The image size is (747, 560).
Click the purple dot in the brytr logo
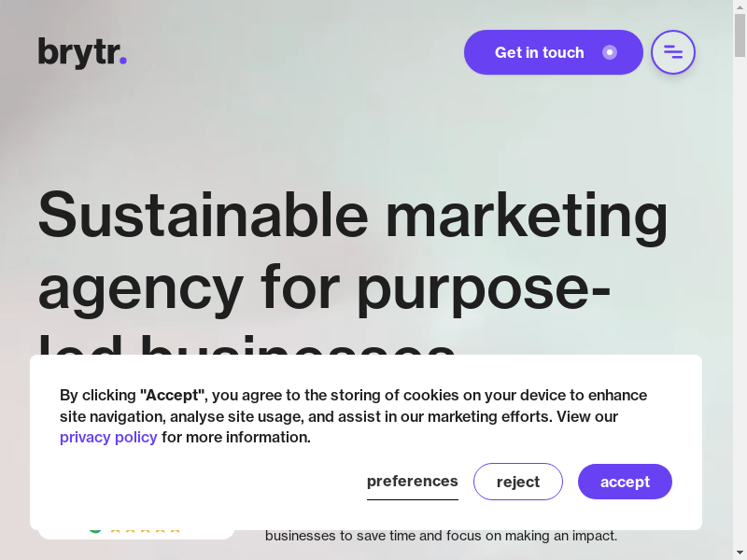point(123,61)
